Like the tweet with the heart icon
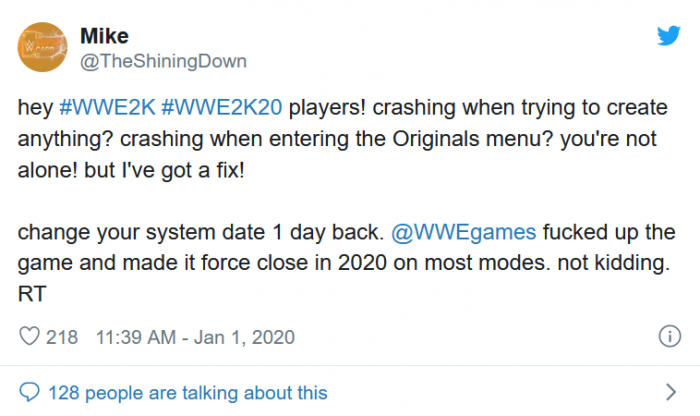Image resolution: width=700 pixels, height=416 pixels. pyautogui.click(x=30, y=336)
